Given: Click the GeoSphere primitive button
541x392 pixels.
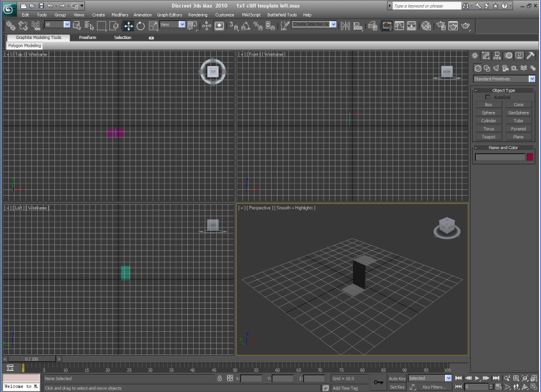Looking at the screenshot, I should 518,113.
